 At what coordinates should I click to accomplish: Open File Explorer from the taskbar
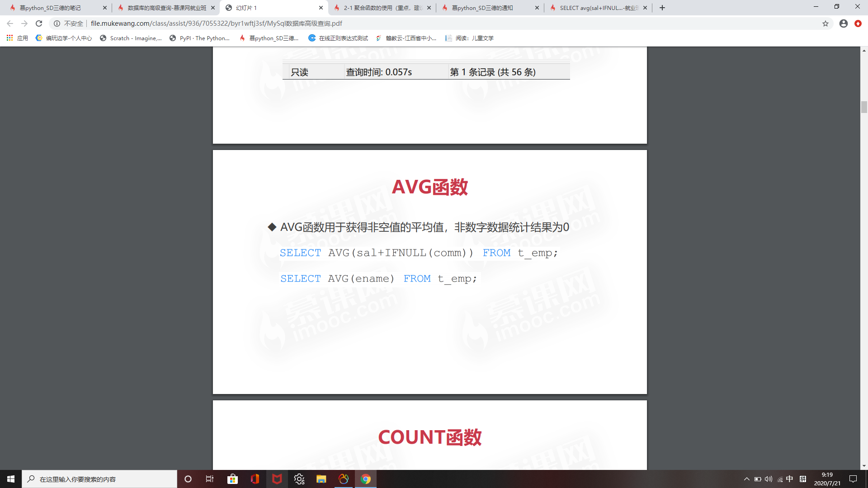(321, 479)
